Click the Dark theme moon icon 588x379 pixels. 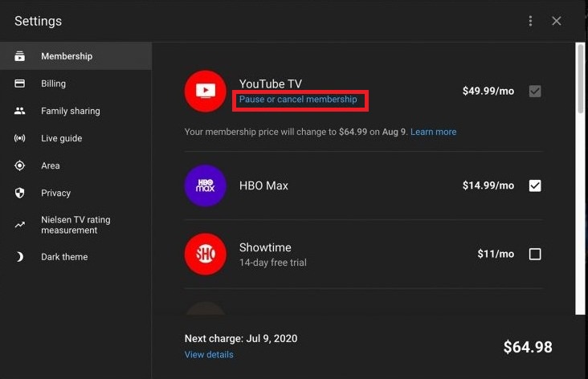[x=20, y=257]
